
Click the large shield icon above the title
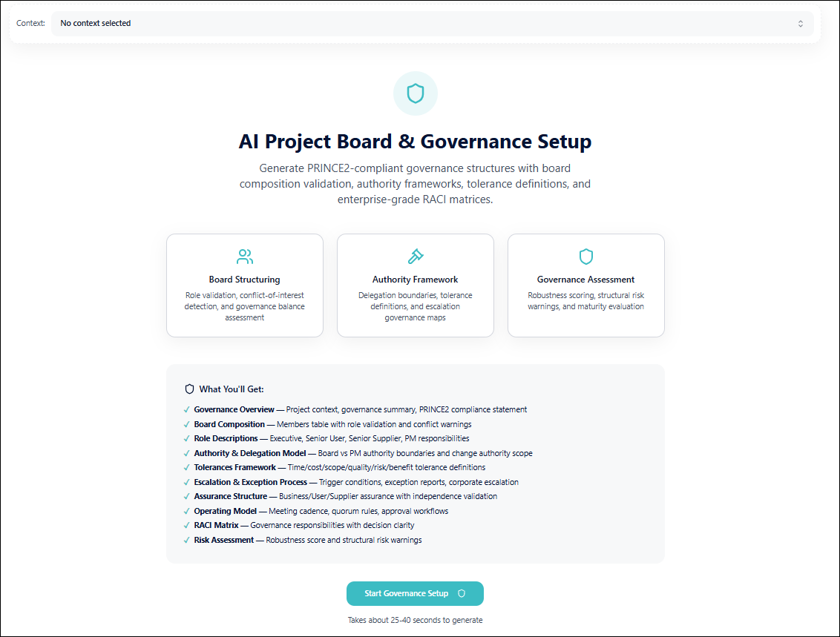[x=416, y=93]
